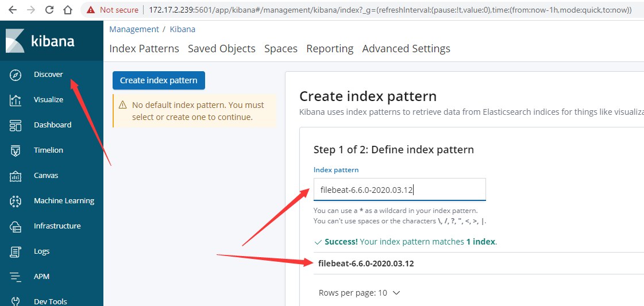Click the yellow warning triangle icon in callout
Image resolution: width=644 pixels, height=306 pixels.
click(122, 105)
